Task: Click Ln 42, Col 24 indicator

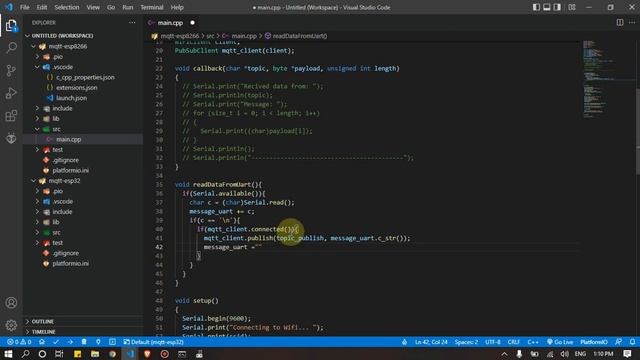Action: click(x=431, y=342)
